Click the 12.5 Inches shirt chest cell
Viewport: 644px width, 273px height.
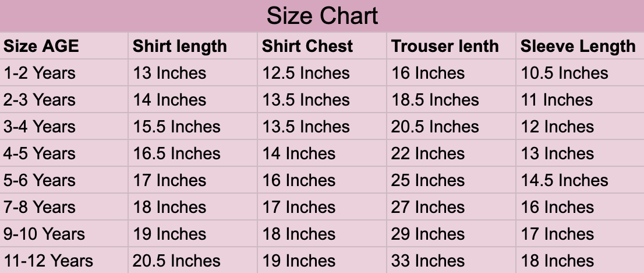(x=306, y=73)
